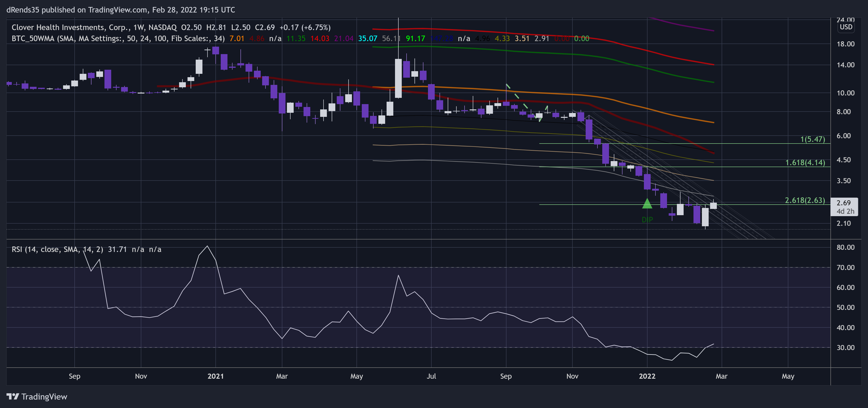868x408 pixels.
Task: Click the Fib level label 1(5.47)
Action: [x=812, y=139]
